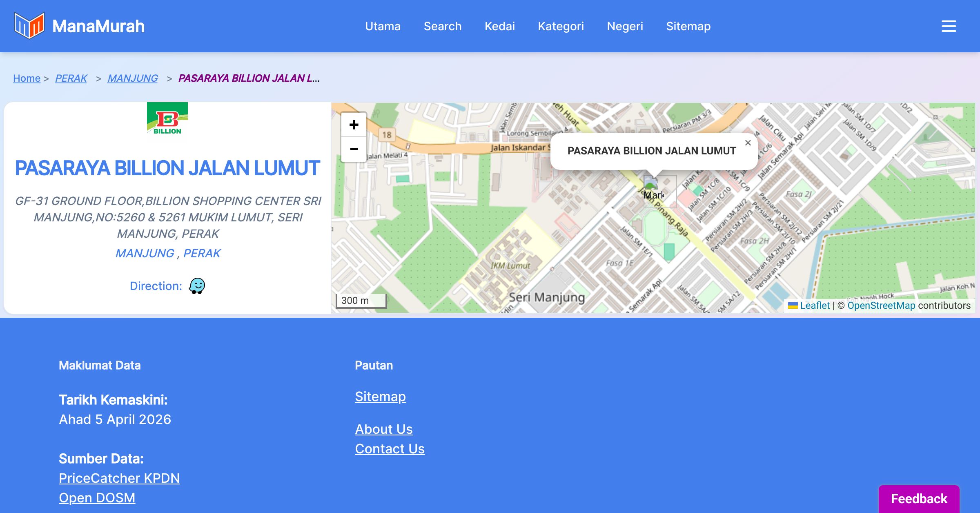
Task: Select Kategori in top navigation
Action: 561,26
